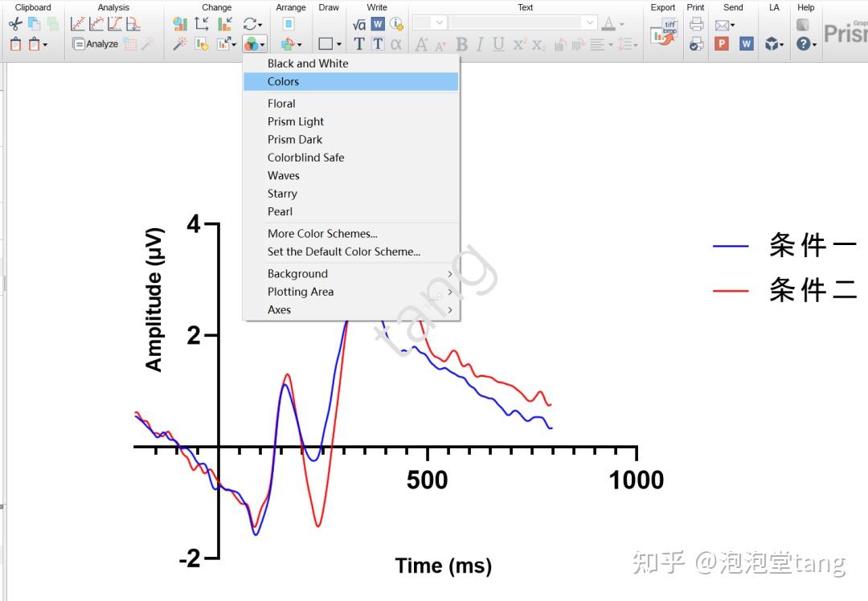Click the Print graph icon
This screenshot has width=868, height=601.
point(696,25)
